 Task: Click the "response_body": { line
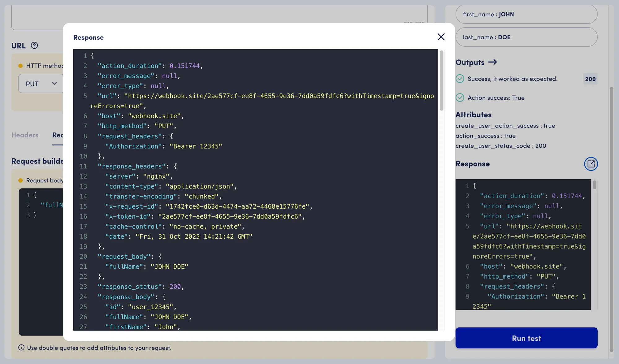(x=132, y=297)
